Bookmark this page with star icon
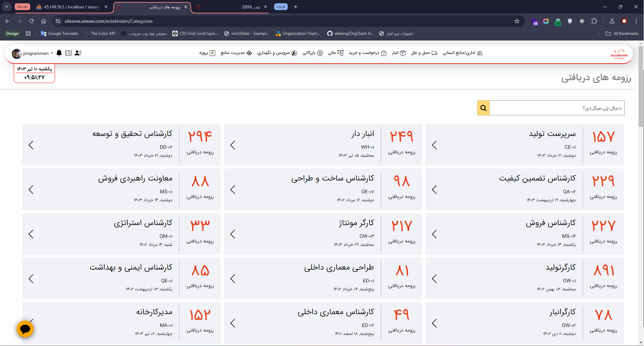The width and height of the screenshot is (644, 346). coord(517,21)
